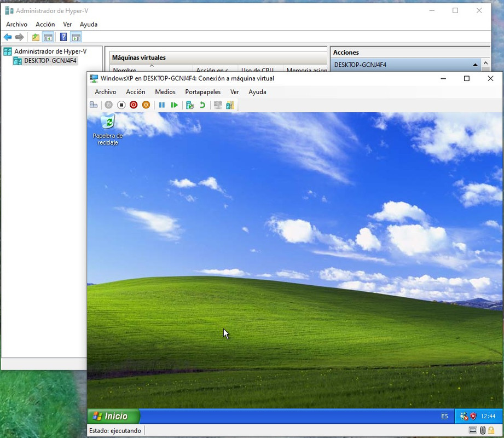Click the blue Back arrow in Hyper-V Manager
Viewport: 504px width, 438px height.
click(x=8, y=37)
